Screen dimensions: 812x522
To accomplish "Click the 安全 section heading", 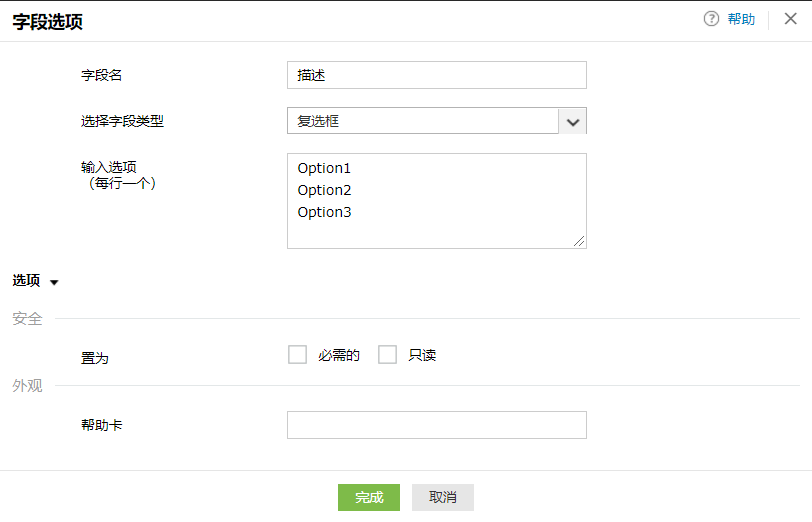I will 27,319.
